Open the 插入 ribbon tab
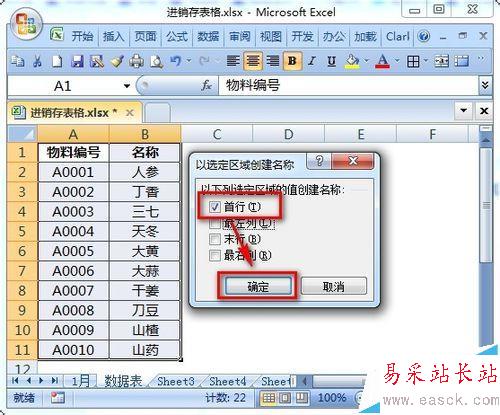 click(113, 36)
